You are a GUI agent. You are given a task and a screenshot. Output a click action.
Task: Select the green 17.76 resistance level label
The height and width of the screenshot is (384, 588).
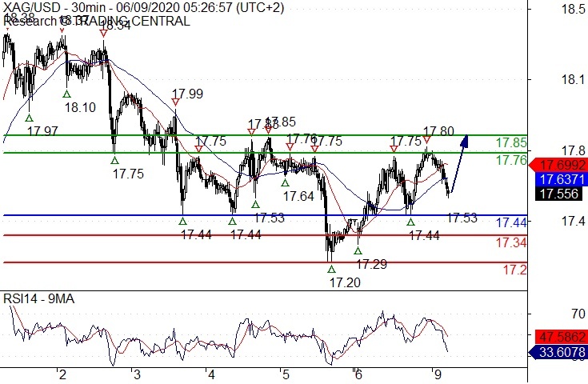511,161
